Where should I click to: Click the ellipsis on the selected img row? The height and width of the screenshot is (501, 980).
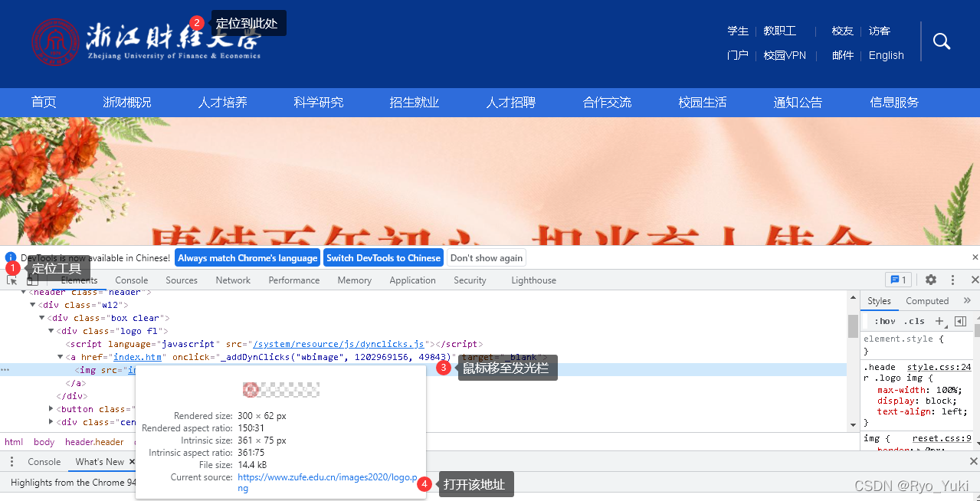coord(5,370)
